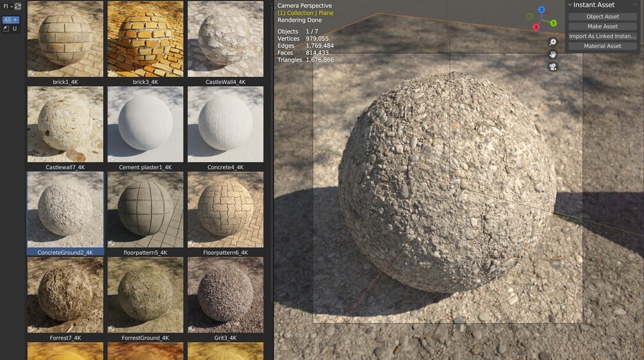Image resolution: width=644 pixels, height=360 pixels.
Task: Click the Material Asset button
Action: pyautogui.click(x=602, y=46)
